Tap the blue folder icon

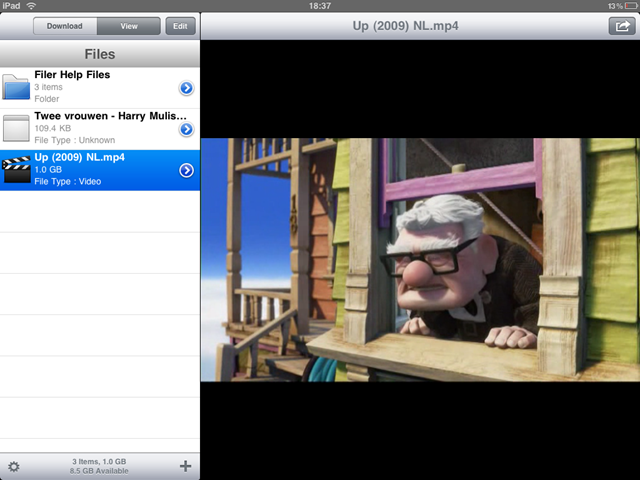16,87
